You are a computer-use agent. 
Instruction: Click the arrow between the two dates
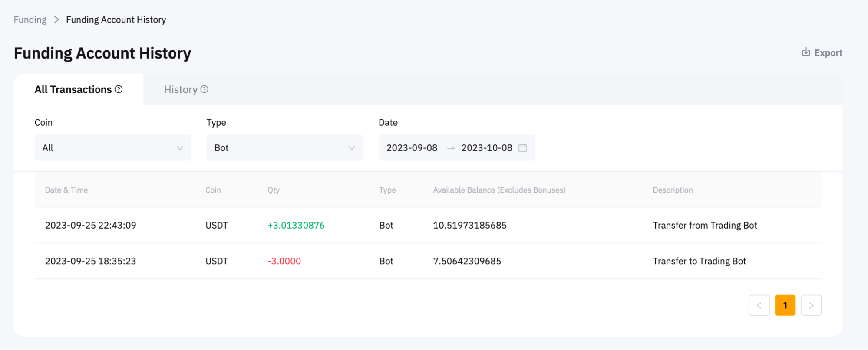point(451,148)
